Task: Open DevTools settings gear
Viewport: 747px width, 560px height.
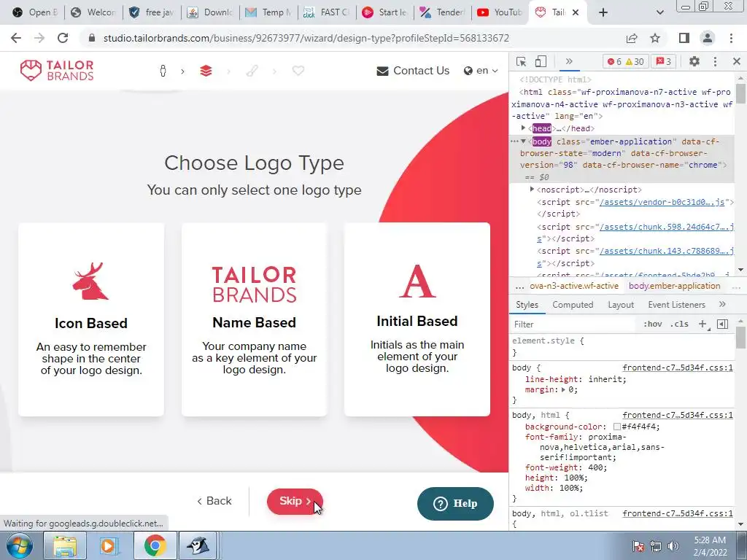Action: coord(694,61)
